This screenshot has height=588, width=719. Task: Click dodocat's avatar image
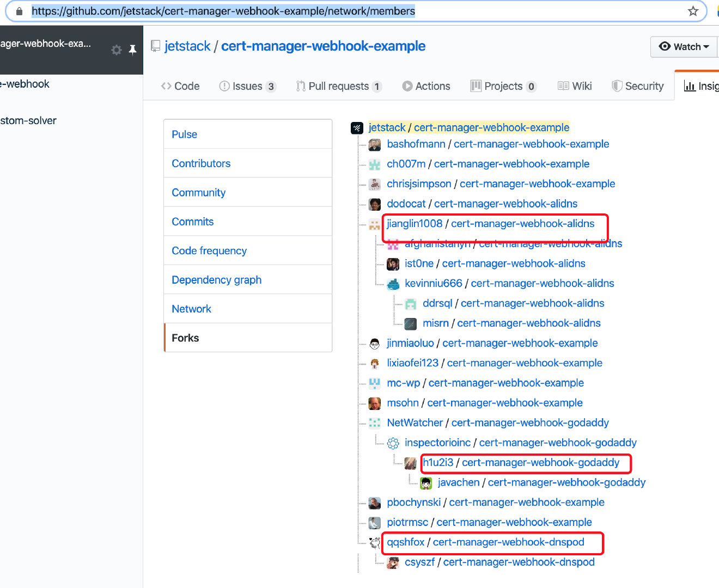pyautogui.click(x=375, y=204)
